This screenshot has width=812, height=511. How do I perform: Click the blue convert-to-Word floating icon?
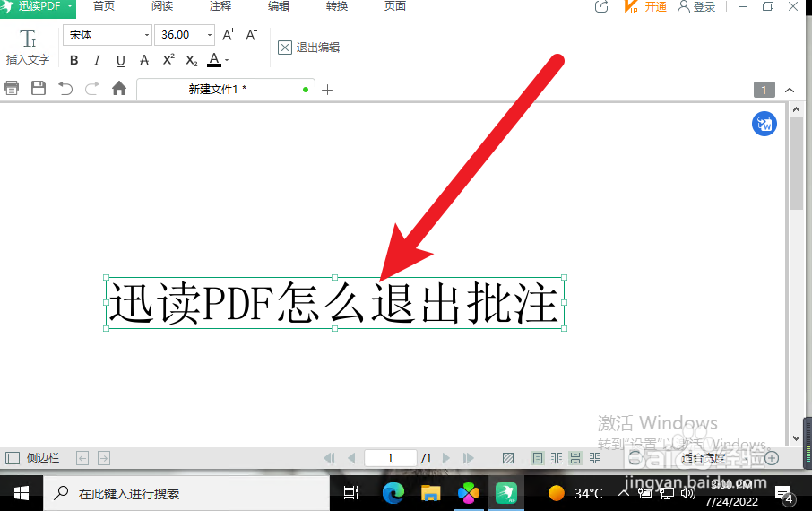pyautogui.click(x=764, y=124)
